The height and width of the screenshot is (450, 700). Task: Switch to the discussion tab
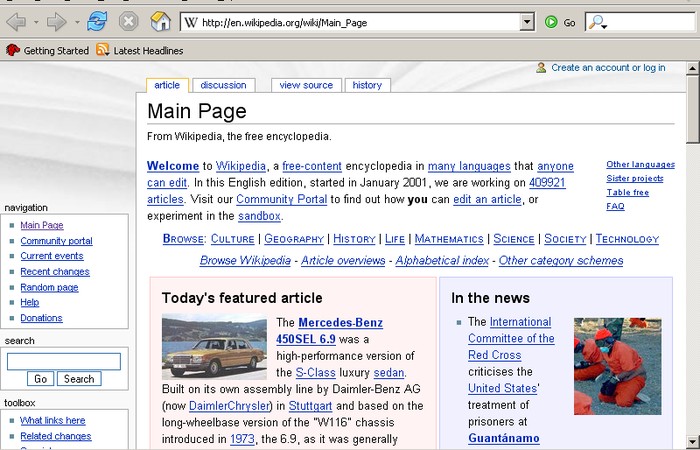[x=223, y=85]
